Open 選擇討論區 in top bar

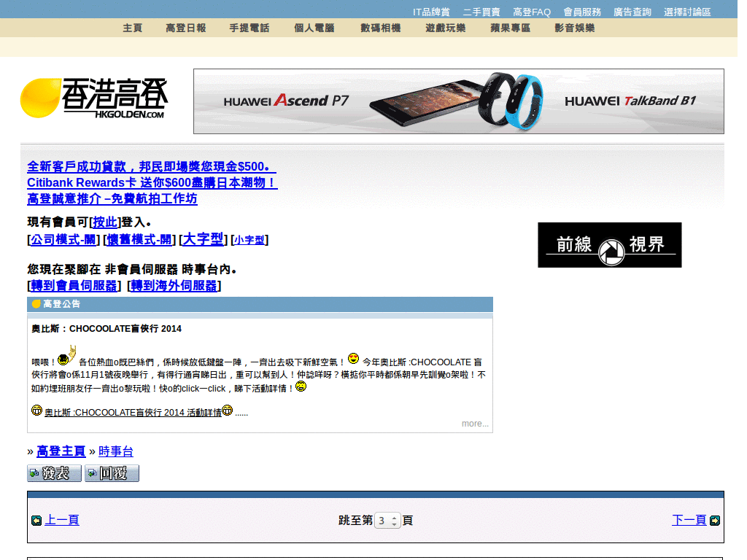[x=687, y=12]
